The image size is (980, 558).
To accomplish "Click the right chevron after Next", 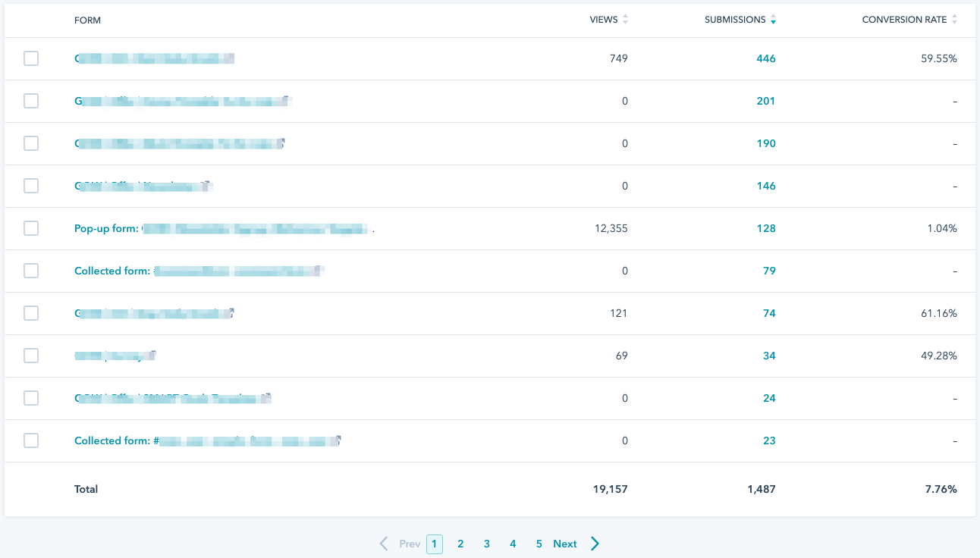I will point(595,544).
